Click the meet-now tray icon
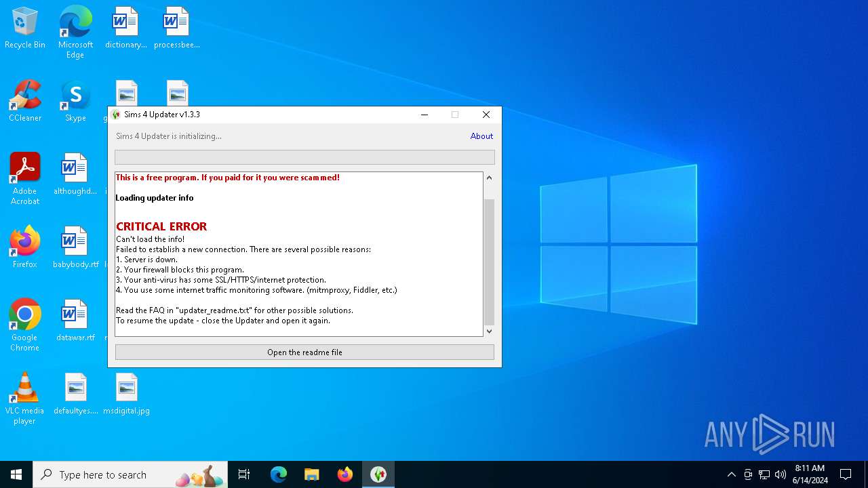868x488 pixels. pyautogui.click(x=748, y=474)
